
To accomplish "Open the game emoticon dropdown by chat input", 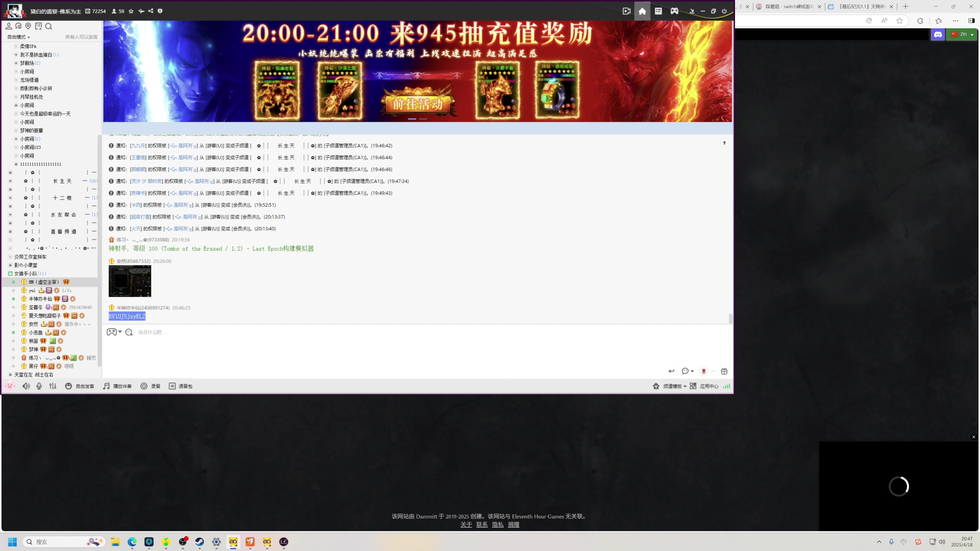I will click(114, 332).
